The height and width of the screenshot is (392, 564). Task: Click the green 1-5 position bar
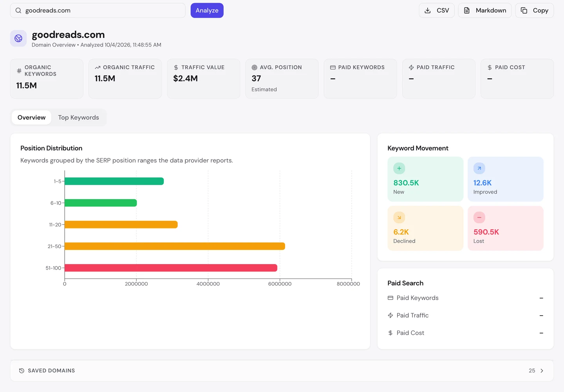click(x=114, y=181)
